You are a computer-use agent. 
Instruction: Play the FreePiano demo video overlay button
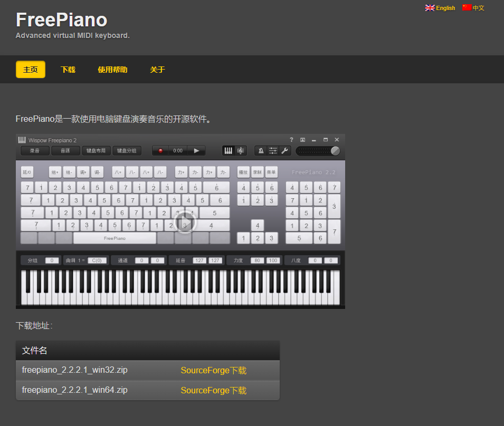coord(185,222)
